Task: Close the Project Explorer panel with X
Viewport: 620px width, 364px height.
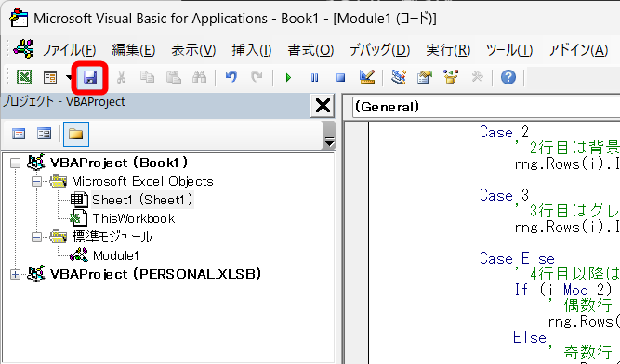Action: click(323, 106)
